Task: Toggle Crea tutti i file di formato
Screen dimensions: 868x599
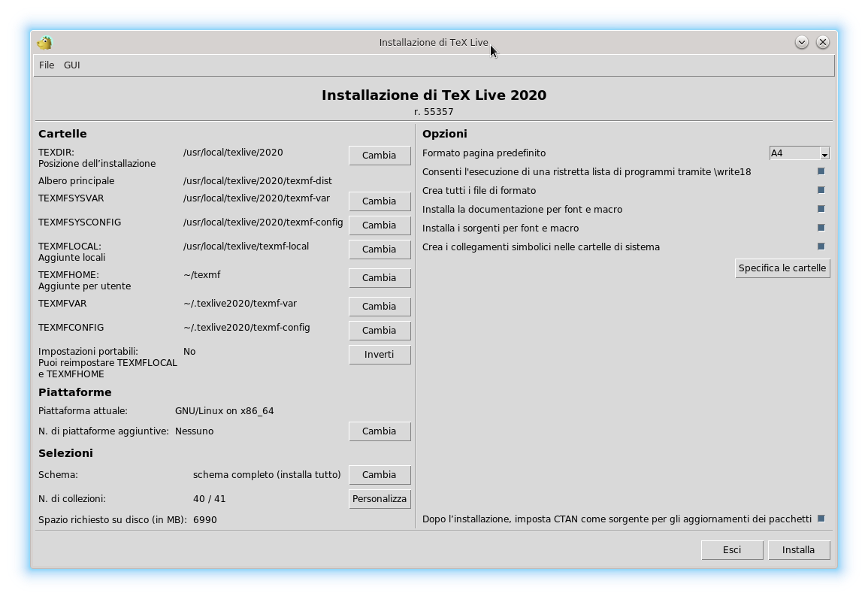Action: (821, 190)
